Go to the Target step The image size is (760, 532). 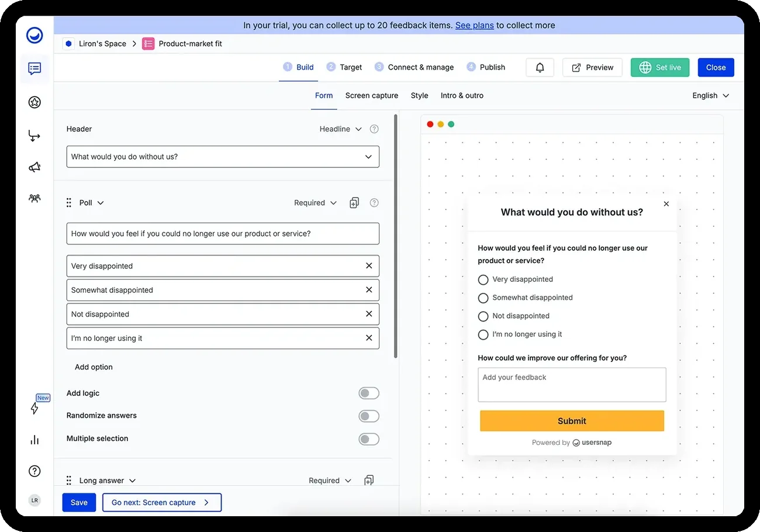pos(344,67)
